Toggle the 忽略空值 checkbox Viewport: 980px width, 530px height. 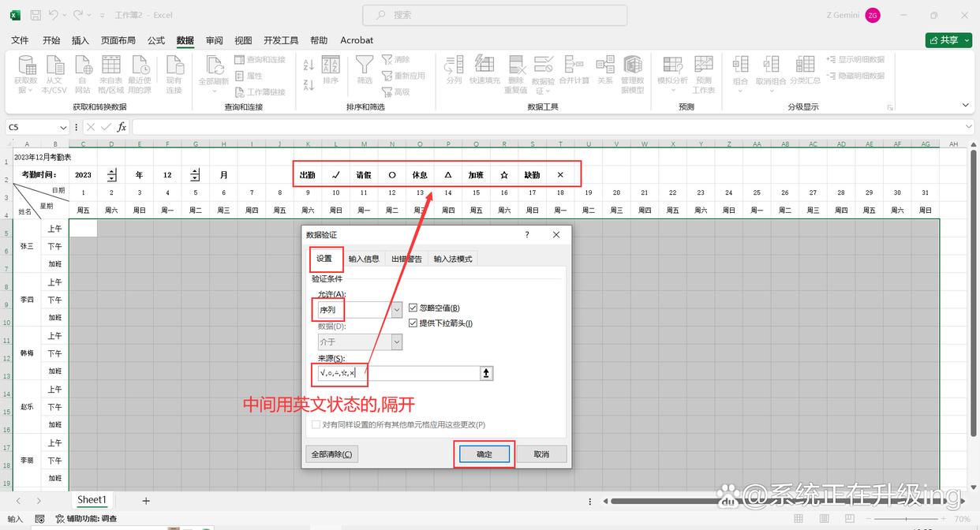(413, 308)
